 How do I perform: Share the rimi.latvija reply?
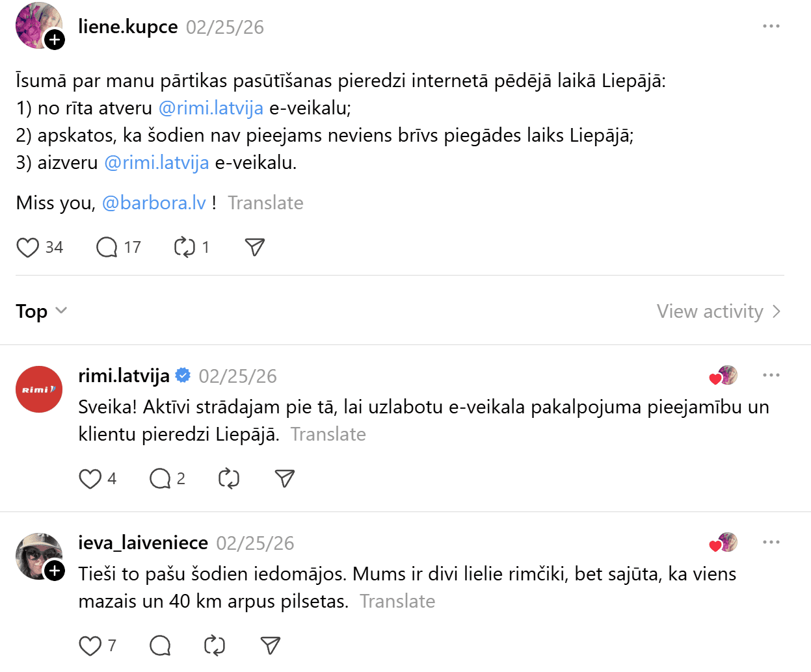[x=285, y=479]
